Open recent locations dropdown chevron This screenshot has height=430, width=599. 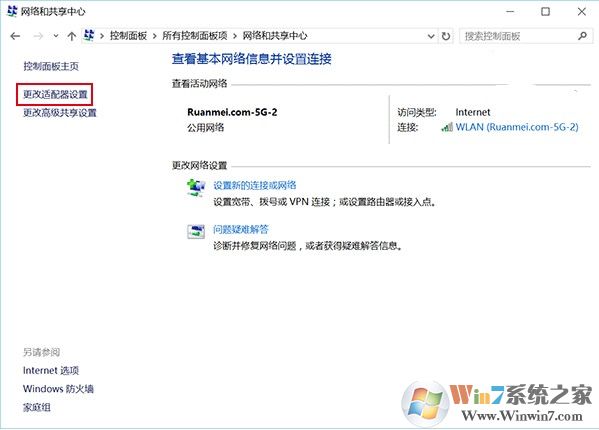pos(56,36)
